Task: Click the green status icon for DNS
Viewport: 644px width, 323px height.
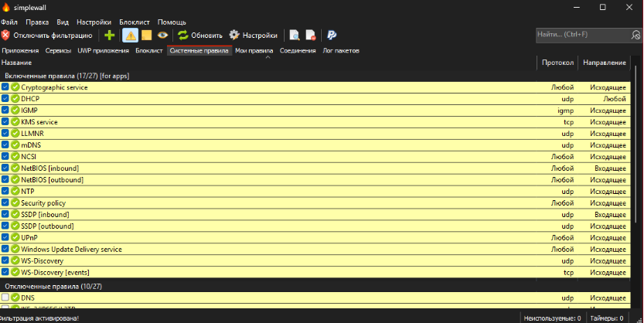Action: [x=15, y=297]
